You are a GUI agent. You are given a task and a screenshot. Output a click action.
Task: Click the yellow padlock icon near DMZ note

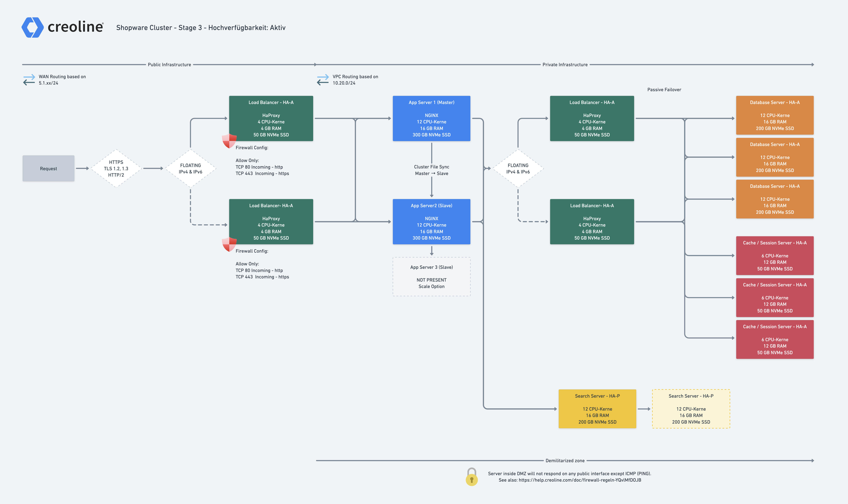click(472, 476)
